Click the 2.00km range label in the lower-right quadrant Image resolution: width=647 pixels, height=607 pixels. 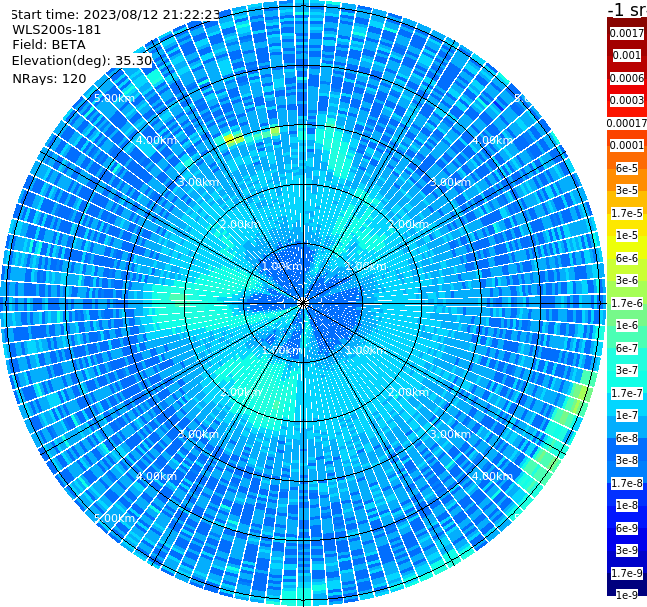coord(409,392)
